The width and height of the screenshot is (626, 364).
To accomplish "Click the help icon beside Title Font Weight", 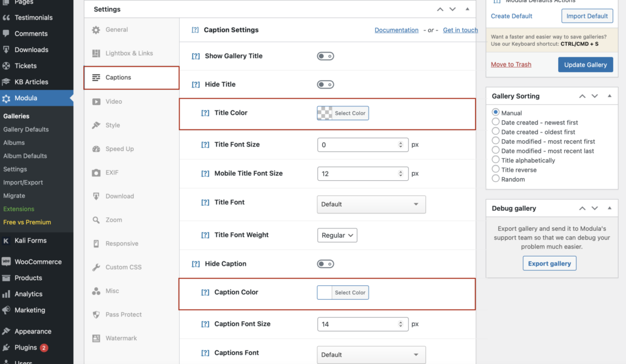I will pyautogui.click(x=205, y=235).
